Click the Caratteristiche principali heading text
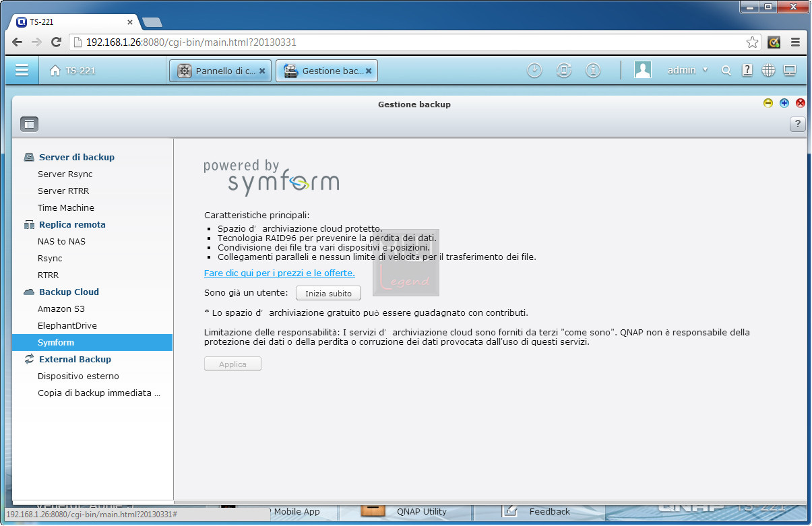The height and width of the screenshot is (526, 812). (257, 215)
